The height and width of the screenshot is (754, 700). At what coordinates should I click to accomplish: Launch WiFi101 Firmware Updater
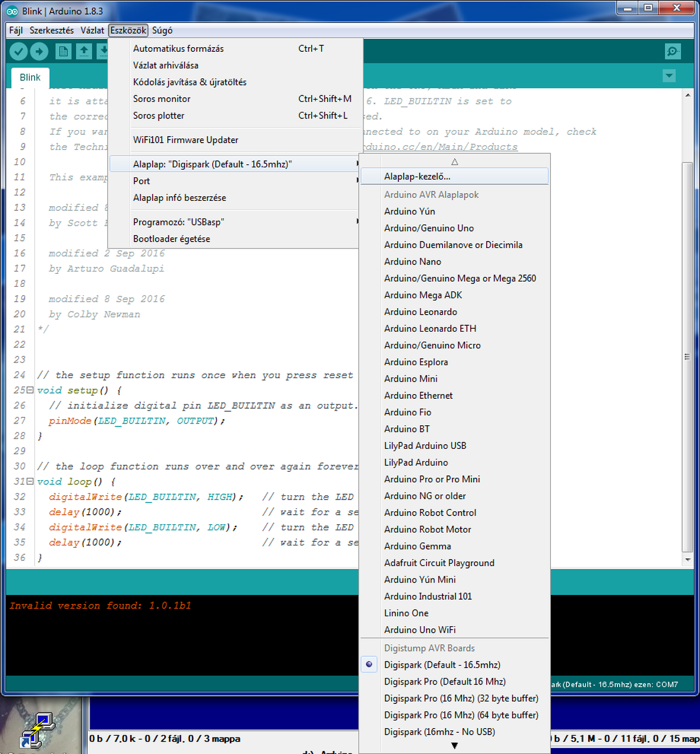click(x=234, y=140)
